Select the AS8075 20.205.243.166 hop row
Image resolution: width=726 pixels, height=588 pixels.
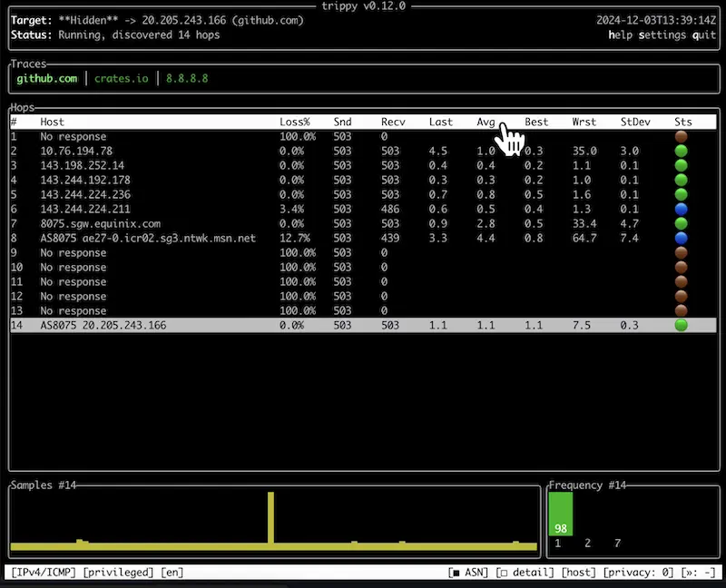[363, 325]
